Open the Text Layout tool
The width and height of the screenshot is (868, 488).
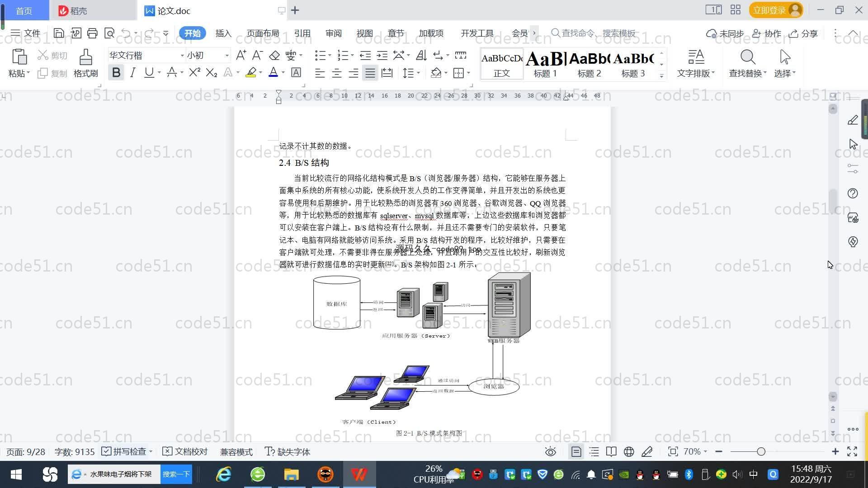(696, 63)
